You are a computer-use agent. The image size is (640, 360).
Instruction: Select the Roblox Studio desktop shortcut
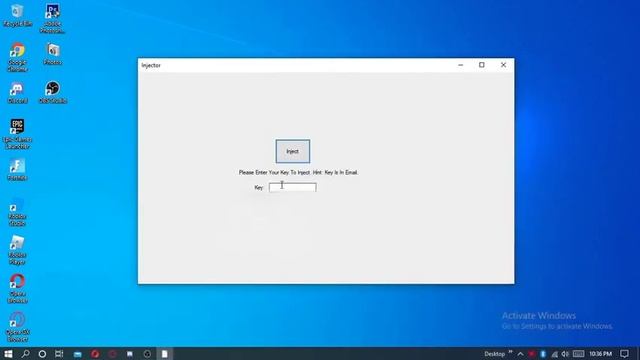tap(17, 212)
